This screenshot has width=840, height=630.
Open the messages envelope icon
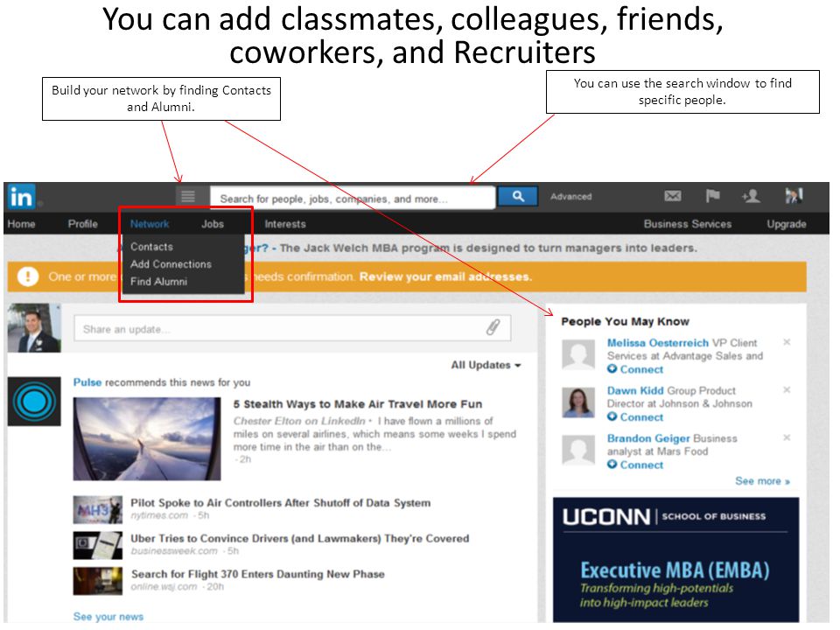[x=673, y=196]
